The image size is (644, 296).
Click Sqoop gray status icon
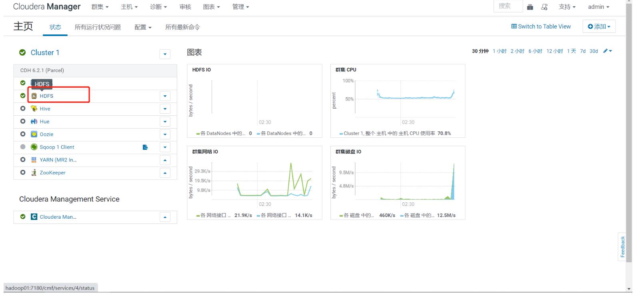23,147
